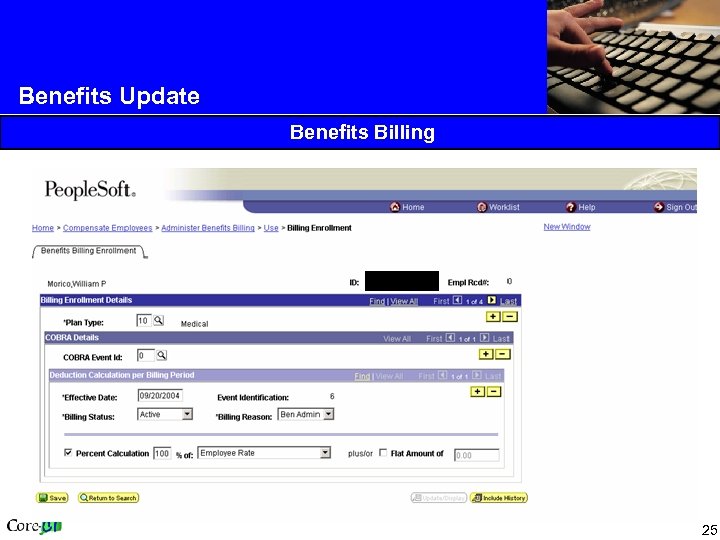
Task: Click the Flat Amount value field
Action: (x=476, y=455)
